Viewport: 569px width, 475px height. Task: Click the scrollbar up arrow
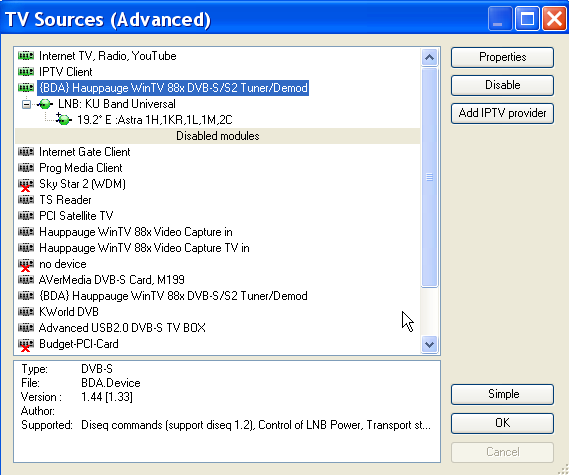click(x=429, y=57)
